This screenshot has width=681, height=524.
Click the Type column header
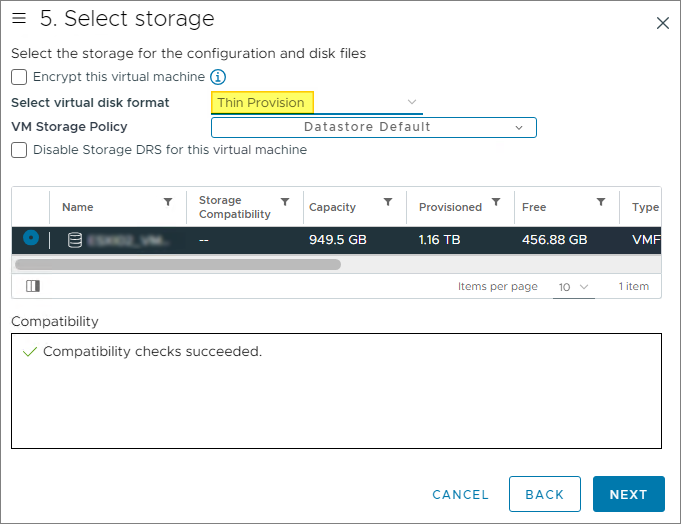(x=645, y=207)
